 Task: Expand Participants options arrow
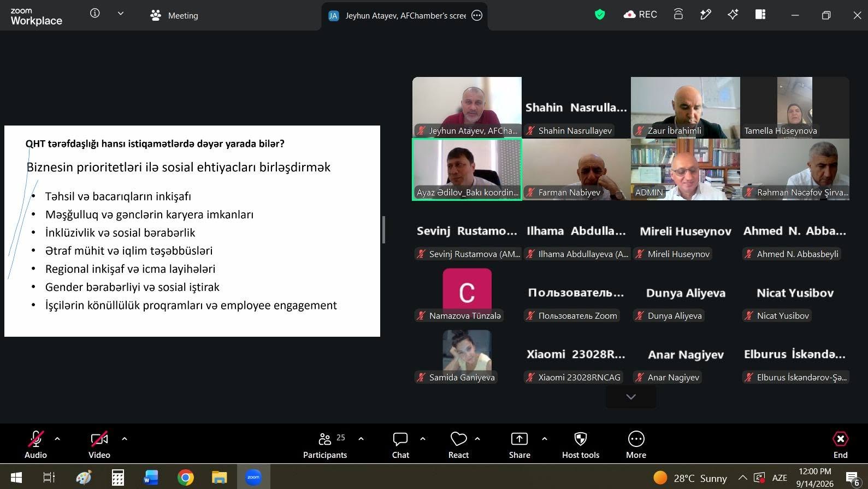(361, 439)
